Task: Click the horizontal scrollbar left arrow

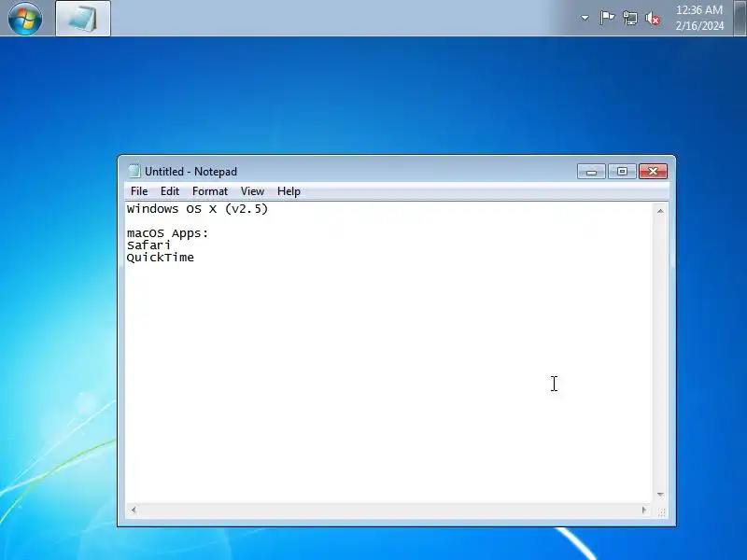Action: tap(134, 510)
